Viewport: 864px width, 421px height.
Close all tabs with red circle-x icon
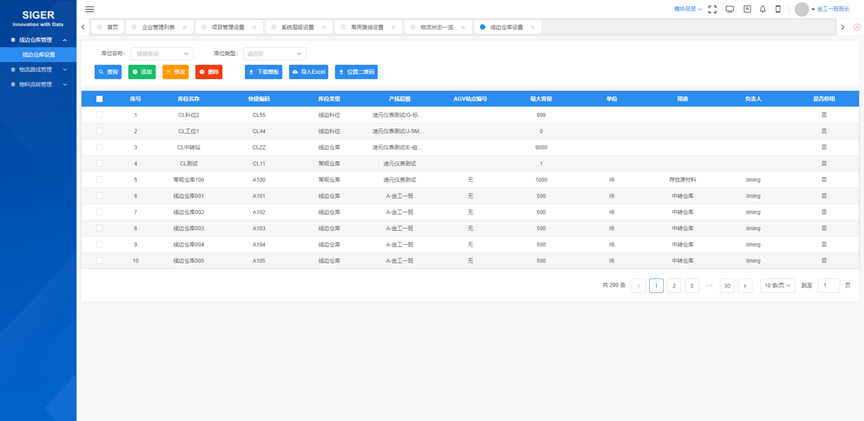coord(857,27)
